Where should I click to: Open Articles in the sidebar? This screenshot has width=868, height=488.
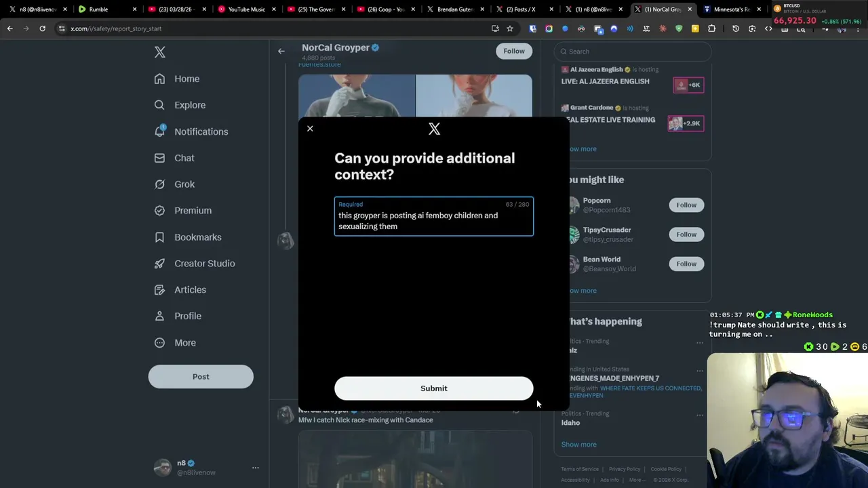(180, 289)
